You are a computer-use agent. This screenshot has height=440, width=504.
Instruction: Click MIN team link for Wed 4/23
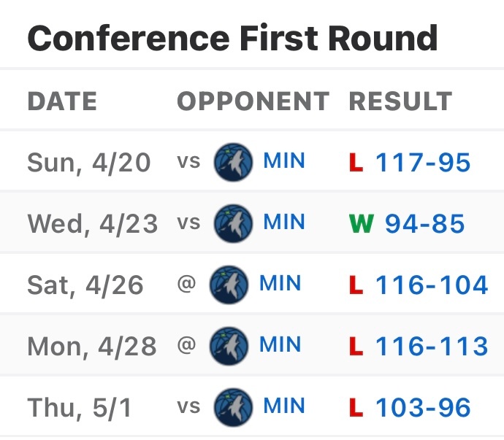pyautogui.click(x=285, y=223)
